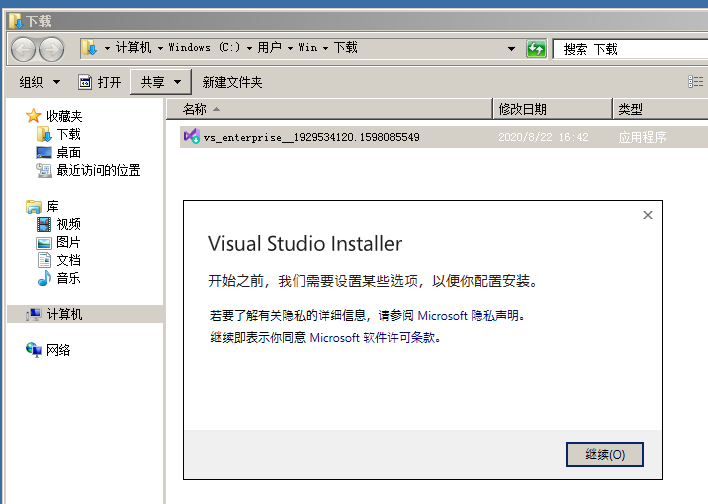
Task: Click the 应用程序 type cell
Action: [x=643, y=137]
